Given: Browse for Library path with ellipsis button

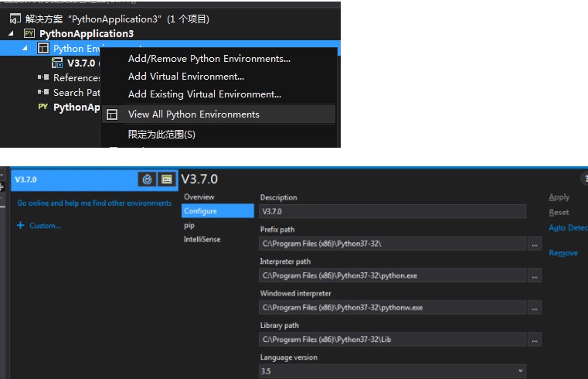Looking at the screenshot, I should tap(535, 340).
